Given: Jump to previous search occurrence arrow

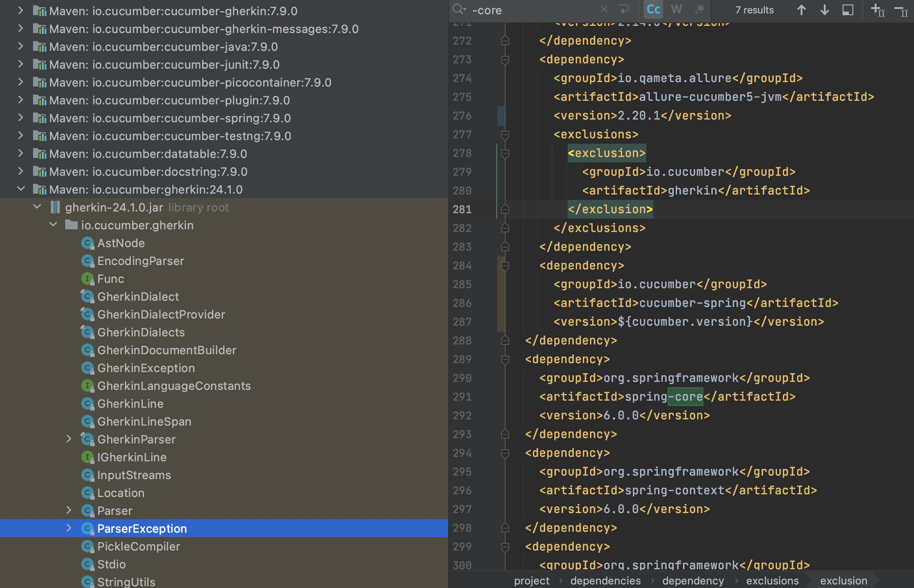Looking at the screenshot, I should [x=801, y=10].
